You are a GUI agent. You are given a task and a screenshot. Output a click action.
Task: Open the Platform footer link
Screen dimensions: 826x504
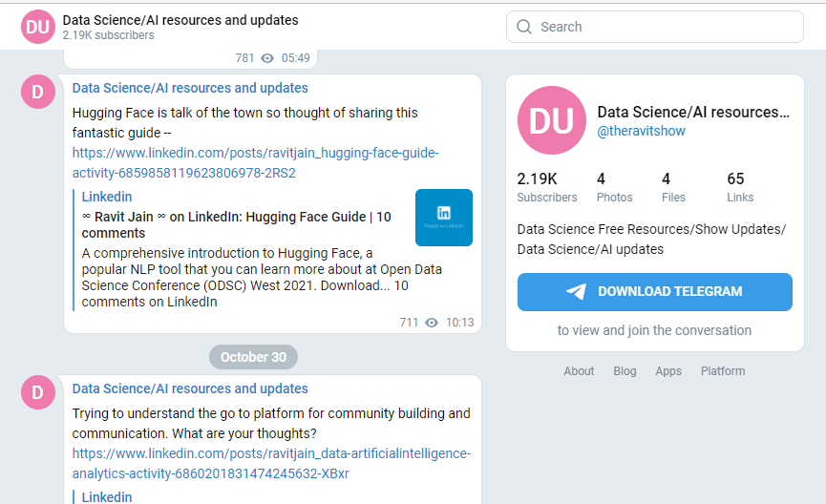click(723, 371)
